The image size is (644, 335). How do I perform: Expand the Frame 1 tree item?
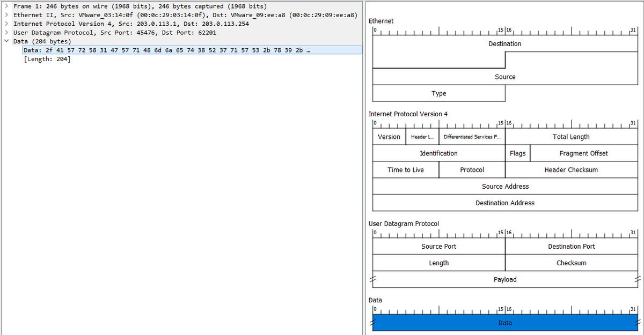(5, 6)
